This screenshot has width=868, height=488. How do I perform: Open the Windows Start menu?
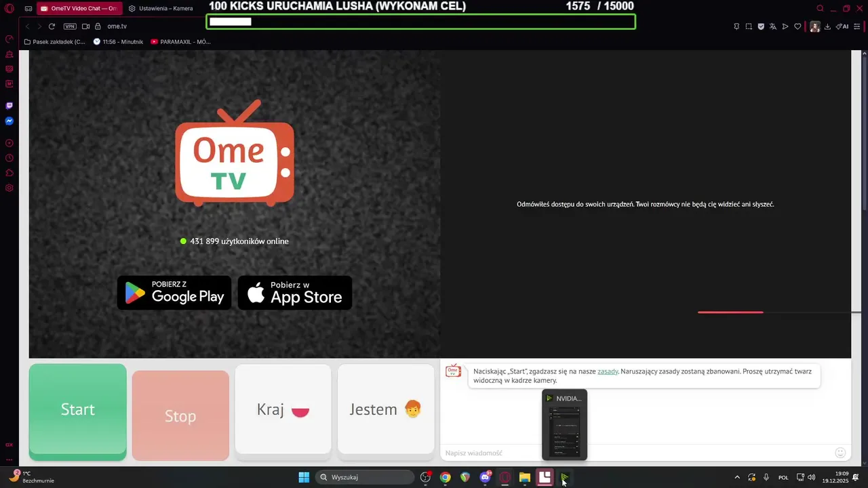pos(304,477)
